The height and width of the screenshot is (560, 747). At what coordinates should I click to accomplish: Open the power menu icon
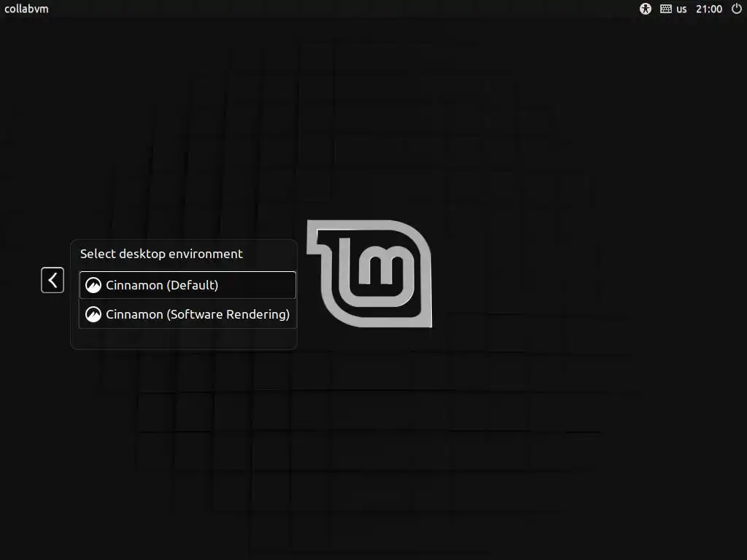pos(736,9)
